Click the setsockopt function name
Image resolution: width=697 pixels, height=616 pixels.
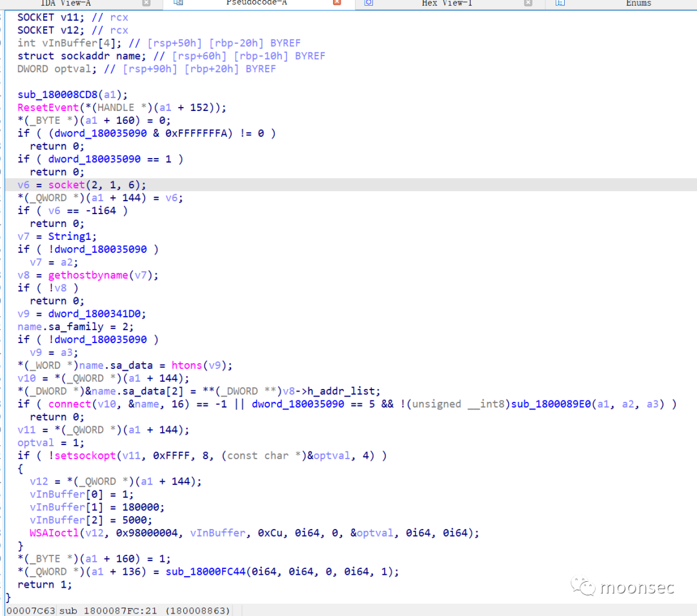click(x=85, y=455)
